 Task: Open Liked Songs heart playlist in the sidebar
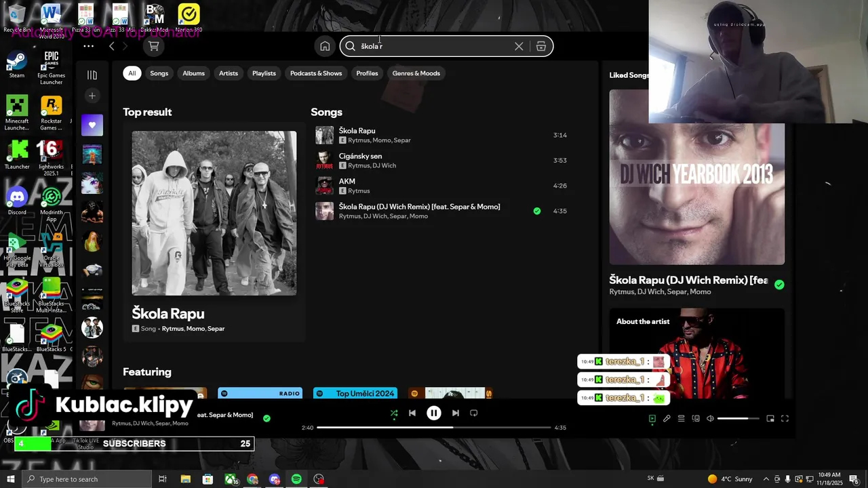click(92, 125)
